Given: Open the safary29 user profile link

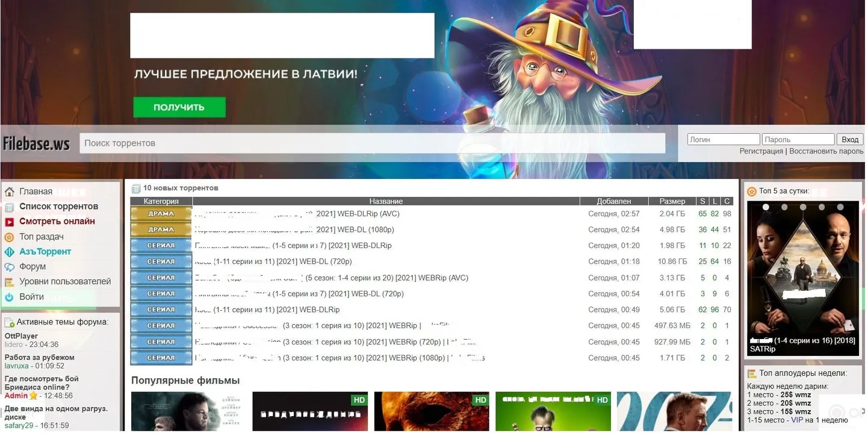Looking at the screenshot, I should (18, 426).
